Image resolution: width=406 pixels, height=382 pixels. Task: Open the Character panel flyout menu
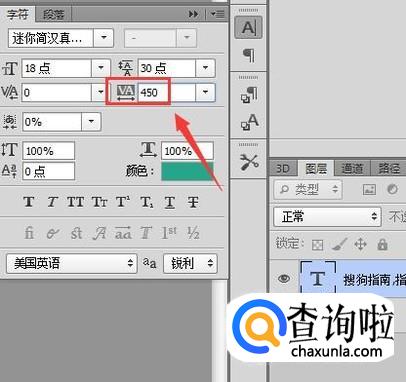218,14
